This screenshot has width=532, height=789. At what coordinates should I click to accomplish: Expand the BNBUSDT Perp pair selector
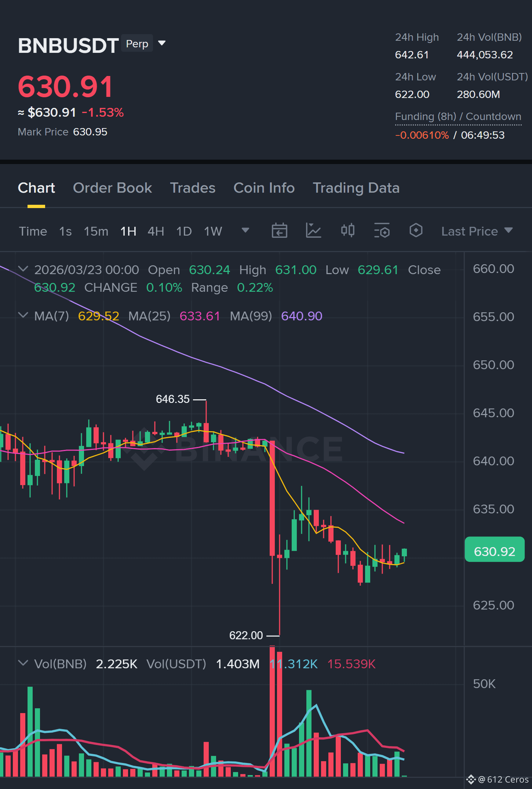pos(162,43)
